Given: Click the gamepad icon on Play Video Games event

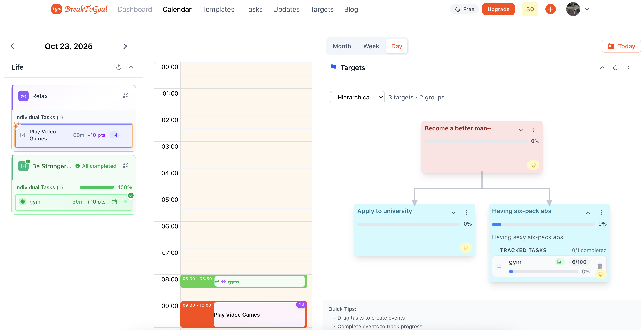Looking at the screenshot, I should point(301,305).
